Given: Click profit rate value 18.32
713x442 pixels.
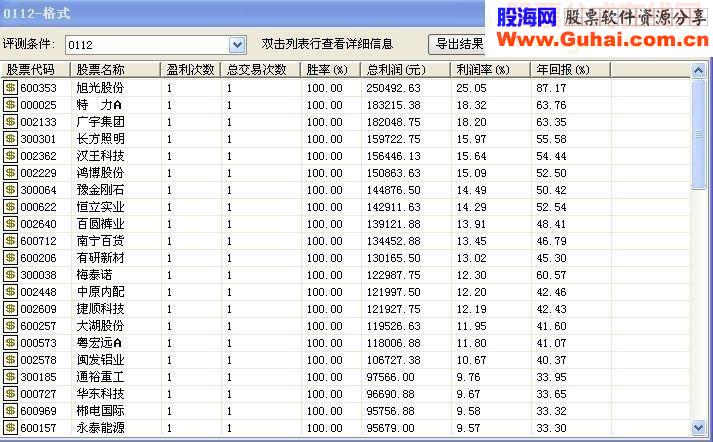Looking at the screenshot, I should 471,105.
